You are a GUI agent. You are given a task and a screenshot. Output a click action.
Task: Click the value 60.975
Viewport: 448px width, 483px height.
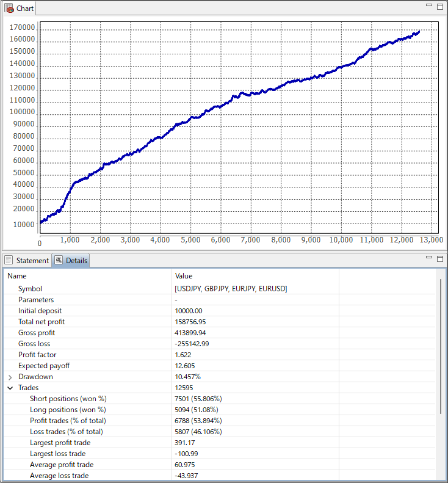coord(185,465)
